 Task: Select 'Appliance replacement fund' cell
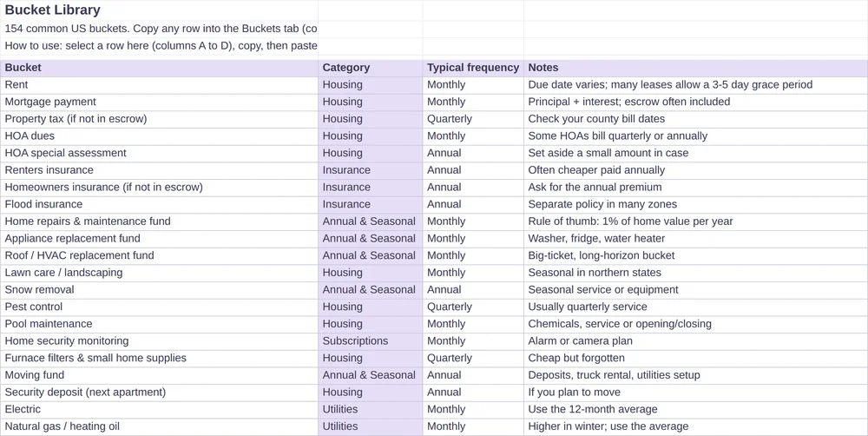click(x=159, y=239)
